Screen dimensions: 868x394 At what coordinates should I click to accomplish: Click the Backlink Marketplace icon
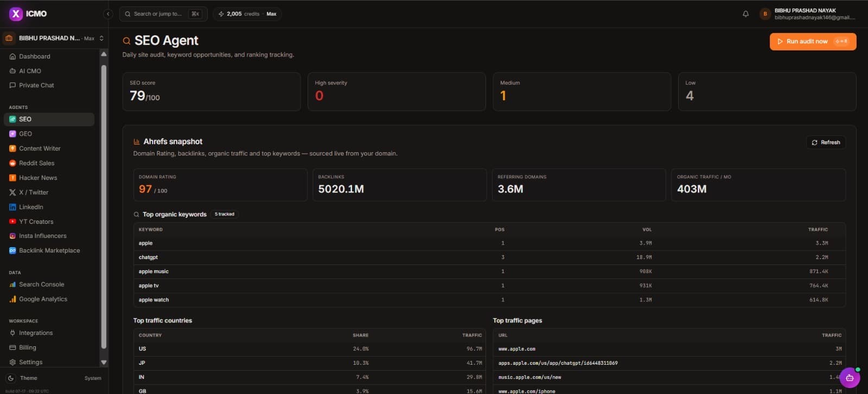(x=12, y=250)
